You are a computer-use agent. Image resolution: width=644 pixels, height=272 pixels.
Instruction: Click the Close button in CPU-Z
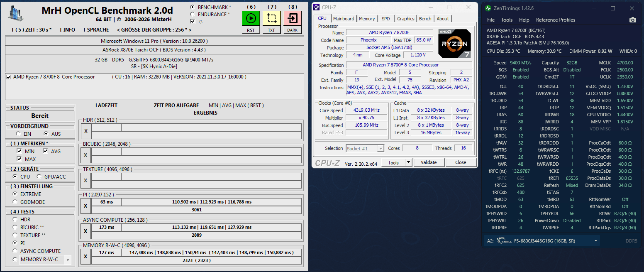pyautogui.click(x=461, y=162)
